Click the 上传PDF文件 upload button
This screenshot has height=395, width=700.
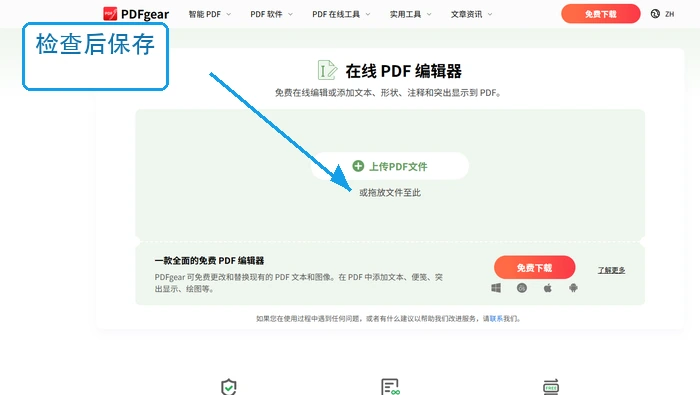point(390,166)
